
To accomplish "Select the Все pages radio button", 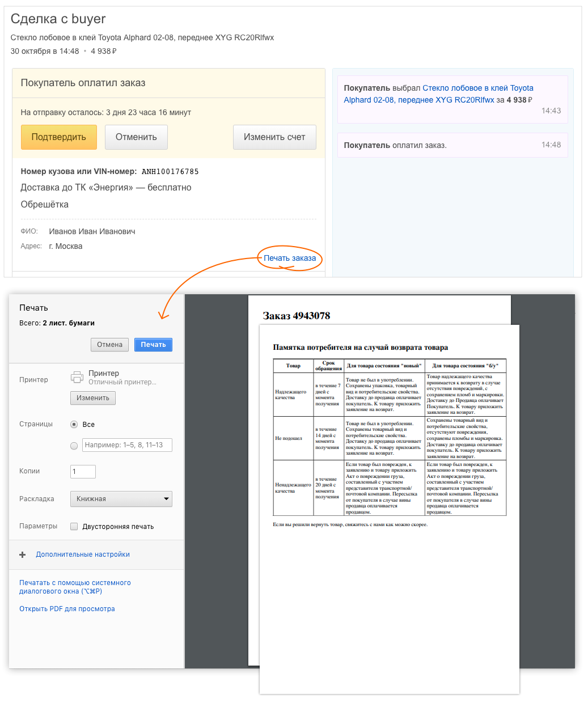I will click(74, 424).
